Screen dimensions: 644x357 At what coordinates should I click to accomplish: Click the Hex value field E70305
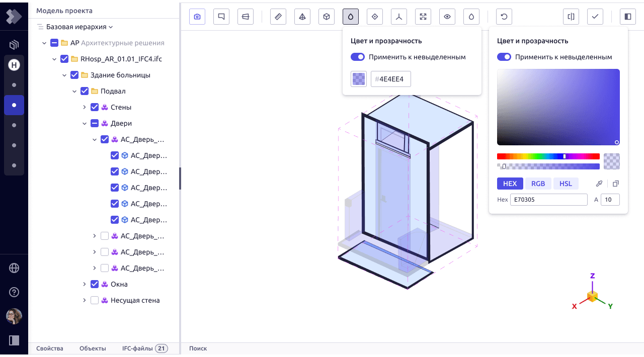coord(549,200)
